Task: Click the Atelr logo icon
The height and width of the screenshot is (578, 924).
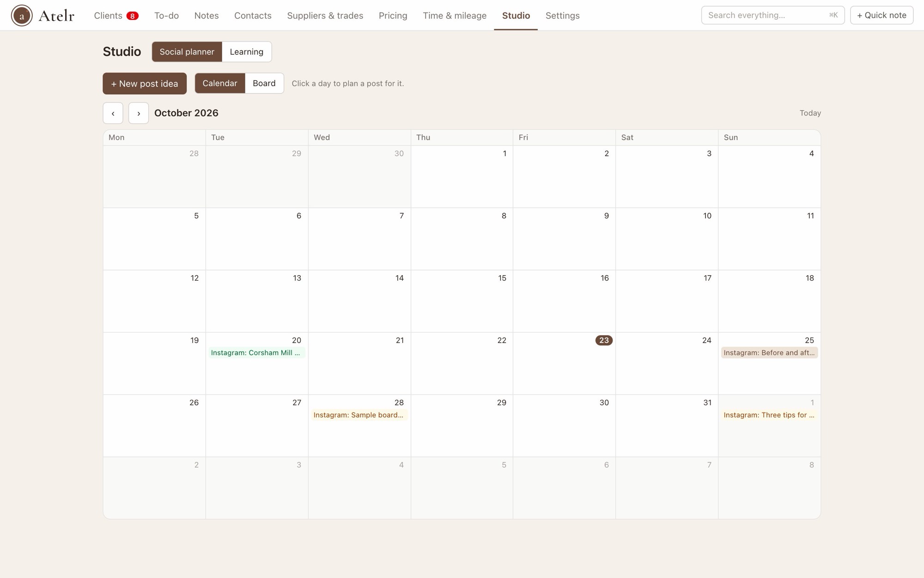Action: (x=22, y=15)
